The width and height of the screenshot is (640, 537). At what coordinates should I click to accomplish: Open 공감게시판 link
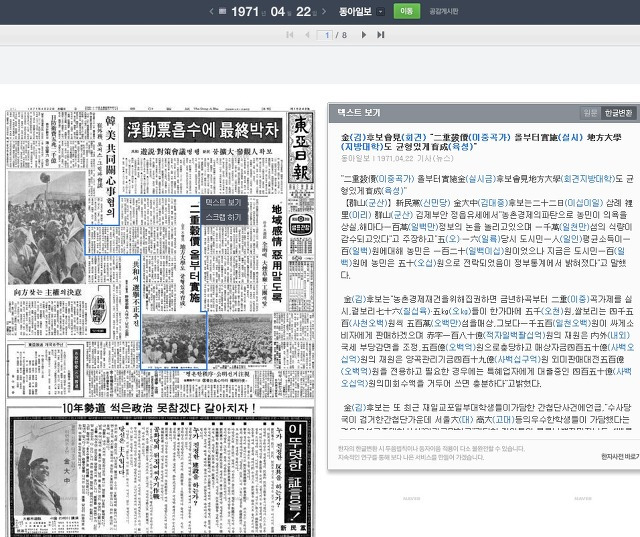coord(444,11)
